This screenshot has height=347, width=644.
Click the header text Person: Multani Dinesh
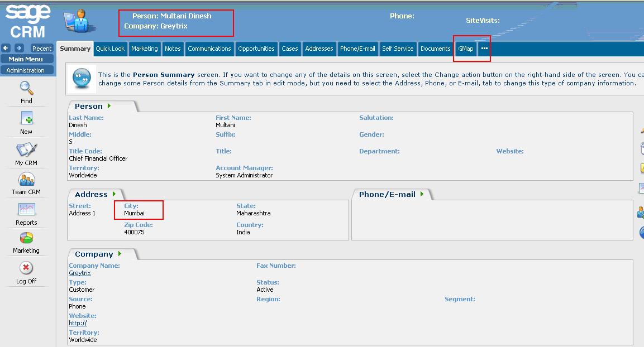(x=171, y=16)
